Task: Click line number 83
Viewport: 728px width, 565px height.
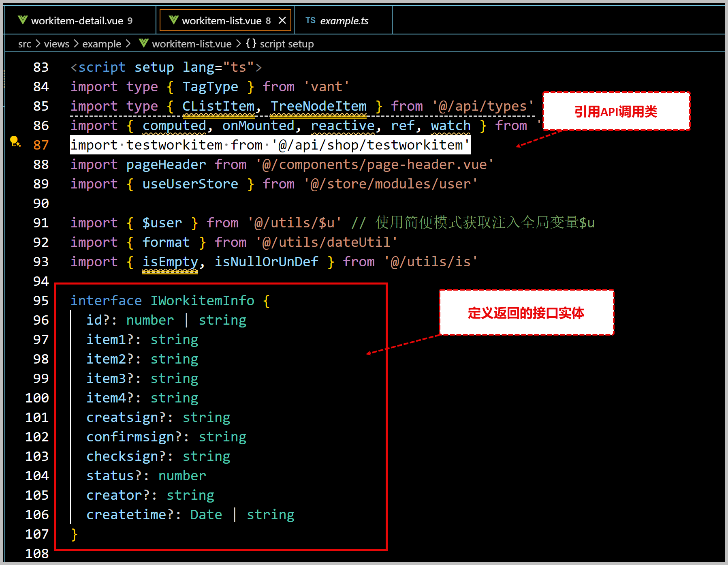Action: (41, 67)
